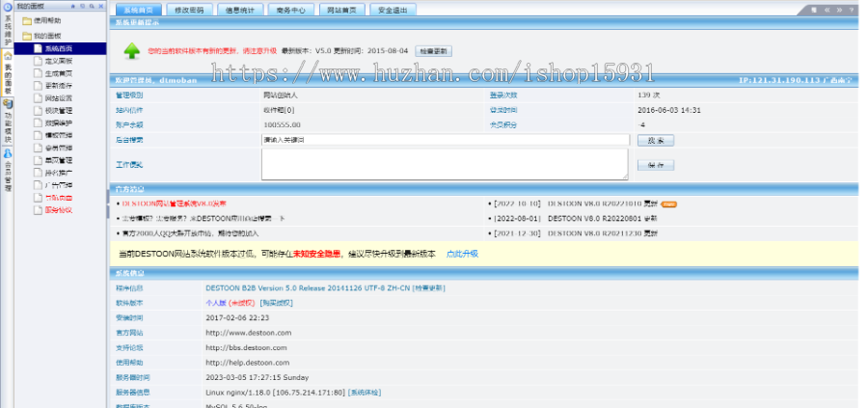Focus the 后台搜索 keyword input field
868x408 pixels.
(446, 140)
